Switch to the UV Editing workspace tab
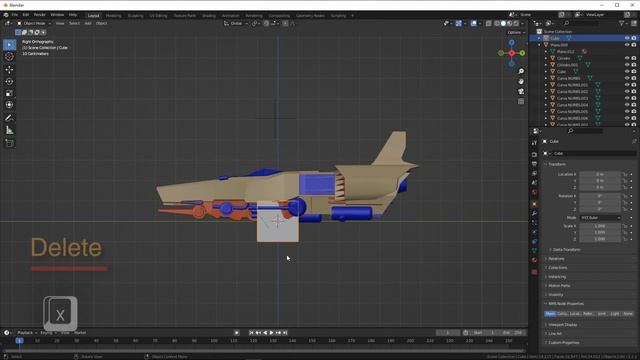The width and height of the screenshot is (640, 360). (x=158, y=16)
